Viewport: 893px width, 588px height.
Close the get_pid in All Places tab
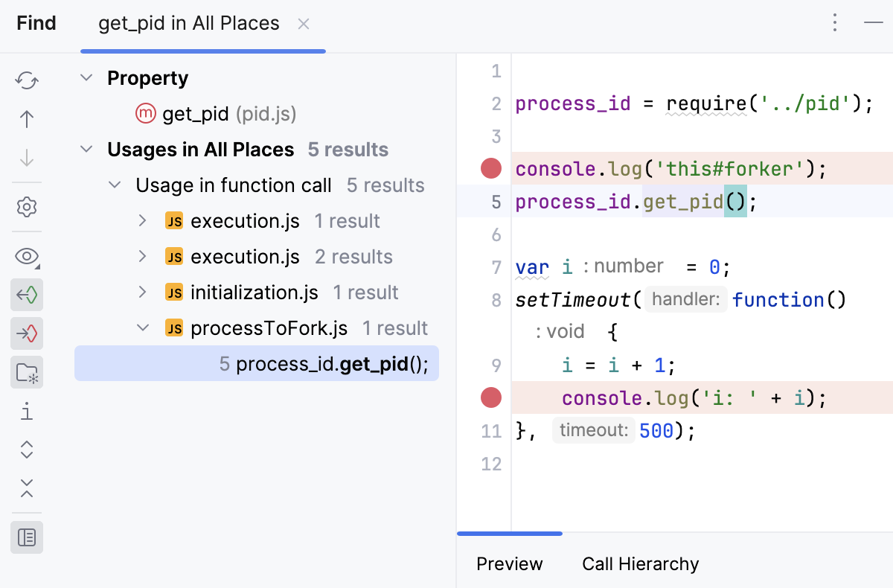(x=304, y=24)
